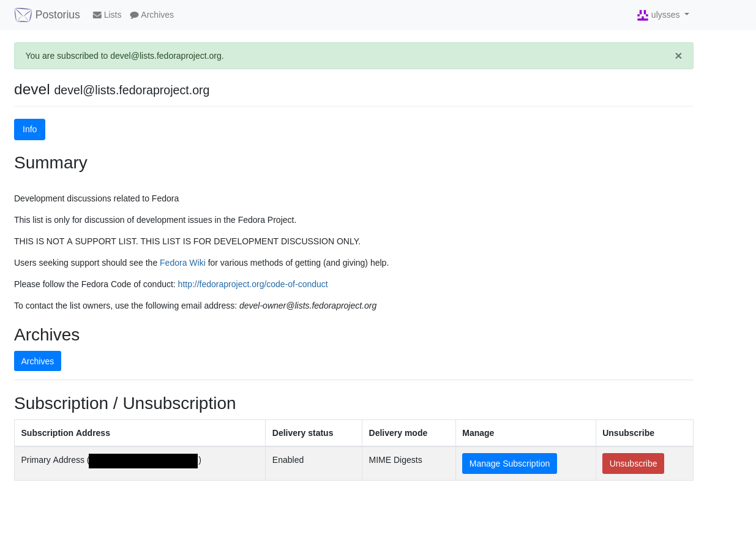Click the envelope icon beside Lists
756x548 pixels.
click(x=97, y=15)
